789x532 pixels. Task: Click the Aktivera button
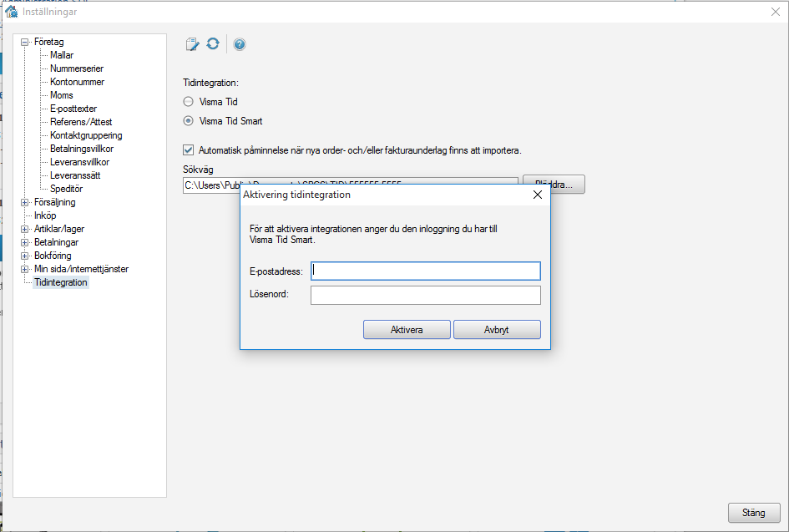[x=407, y=330]
